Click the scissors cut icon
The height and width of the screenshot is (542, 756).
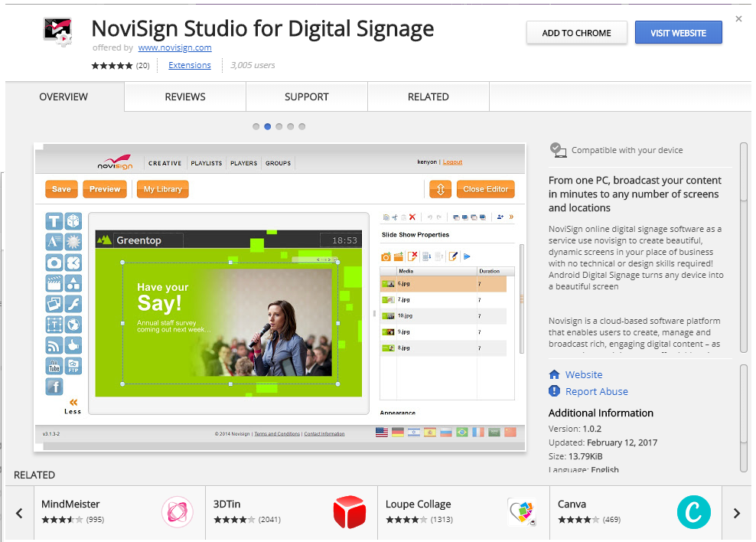point(394,217)
